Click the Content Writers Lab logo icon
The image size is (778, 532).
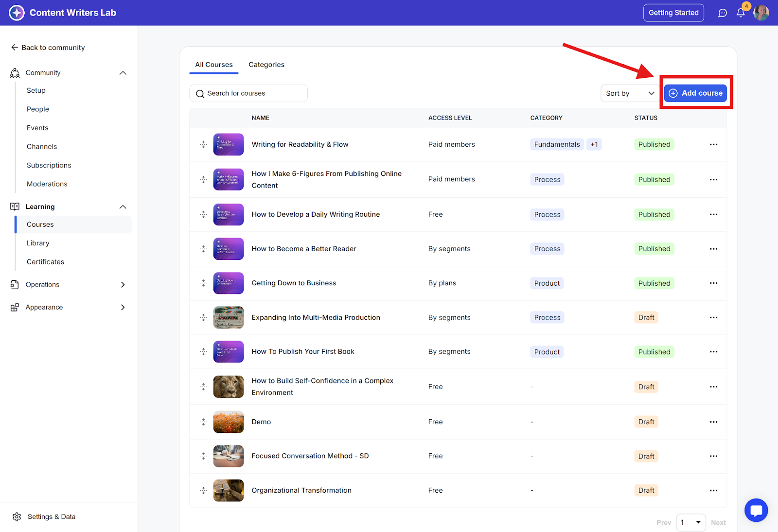pos(17,13)
